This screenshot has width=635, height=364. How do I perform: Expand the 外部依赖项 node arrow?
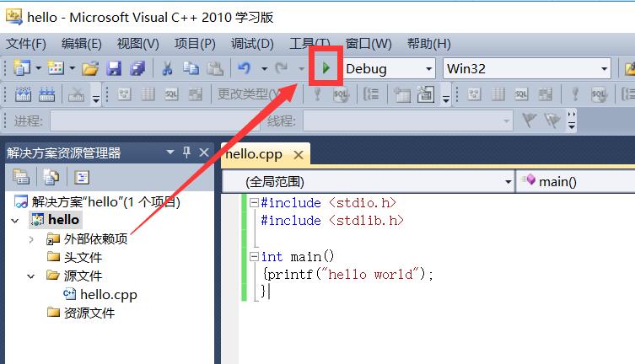(31, 239)
